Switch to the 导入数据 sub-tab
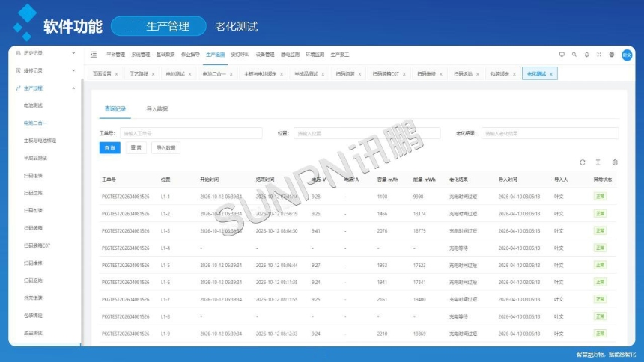Viewport: 644px width, 362px height. [x=157, y=109]
